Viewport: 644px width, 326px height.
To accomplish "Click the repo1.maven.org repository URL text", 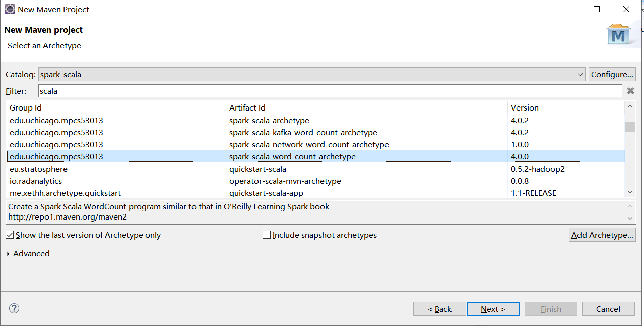I will pos(68,217).
